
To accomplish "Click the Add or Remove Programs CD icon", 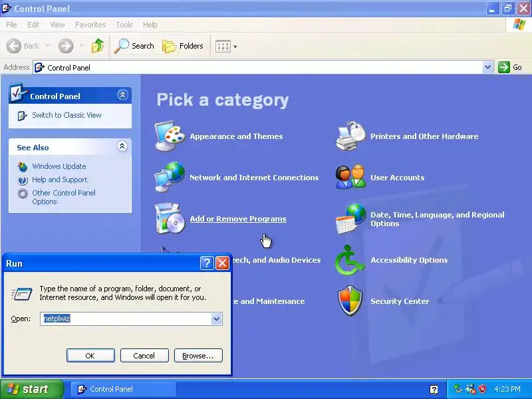I will tap(170, 219).
